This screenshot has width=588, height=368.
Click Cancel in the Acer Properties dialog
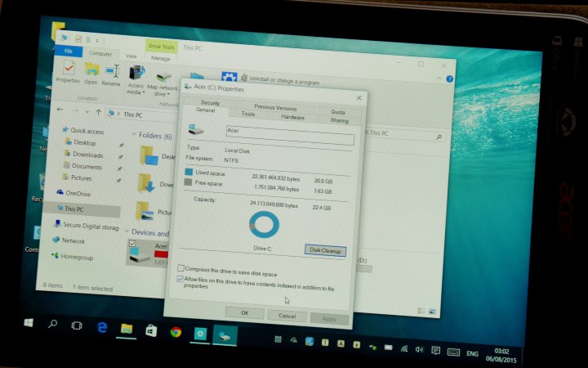click(x=287, y=316)
